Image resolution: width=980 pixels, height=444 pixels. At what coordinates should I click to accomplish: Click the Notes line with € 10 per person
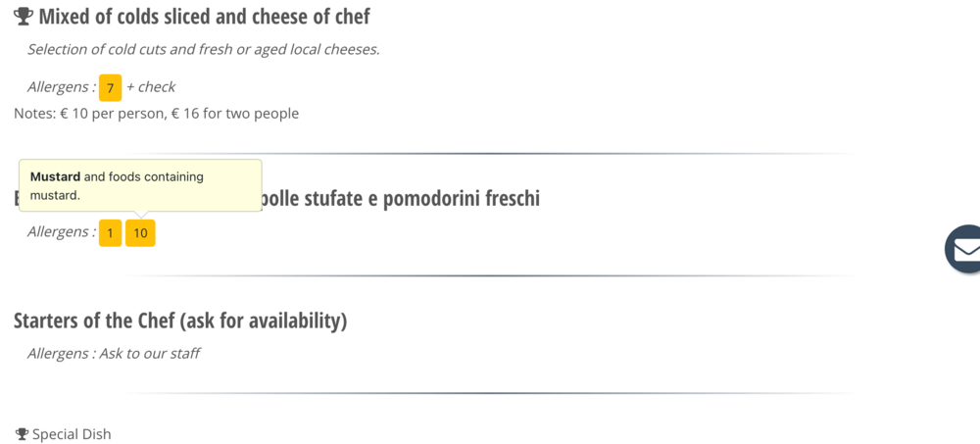pyautogui.click(x=156, y=114)
